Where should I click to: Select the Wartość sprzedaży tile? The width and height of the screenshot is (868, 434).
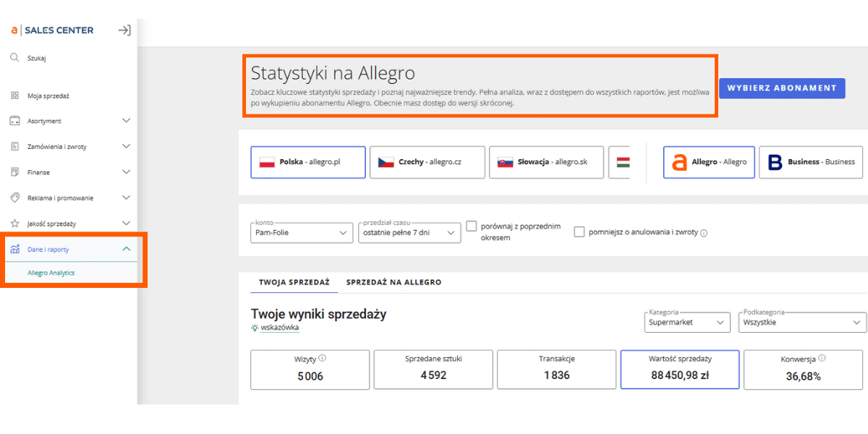(x=680, y=370)
